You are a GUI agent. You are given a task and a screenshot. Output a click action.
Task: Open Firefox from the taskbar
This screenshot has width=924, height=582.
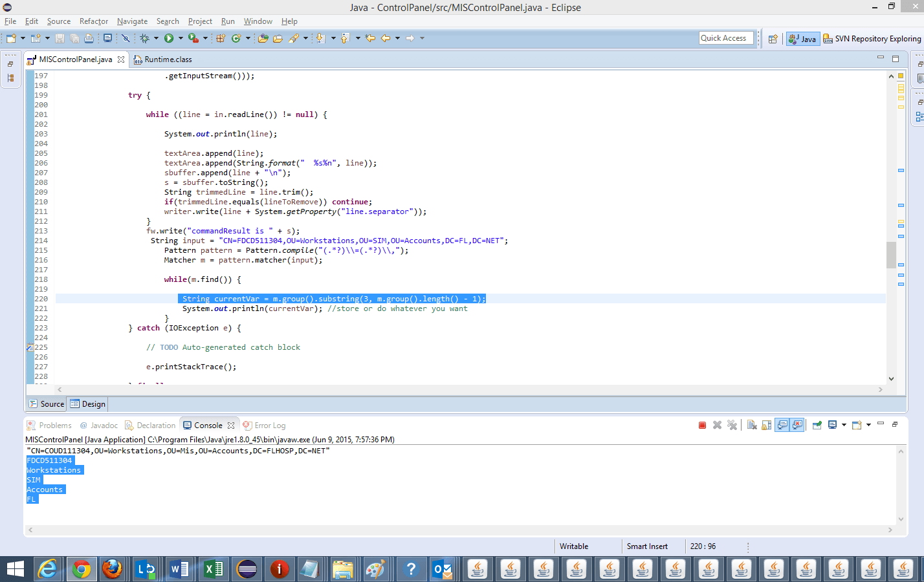coord(113,569)
